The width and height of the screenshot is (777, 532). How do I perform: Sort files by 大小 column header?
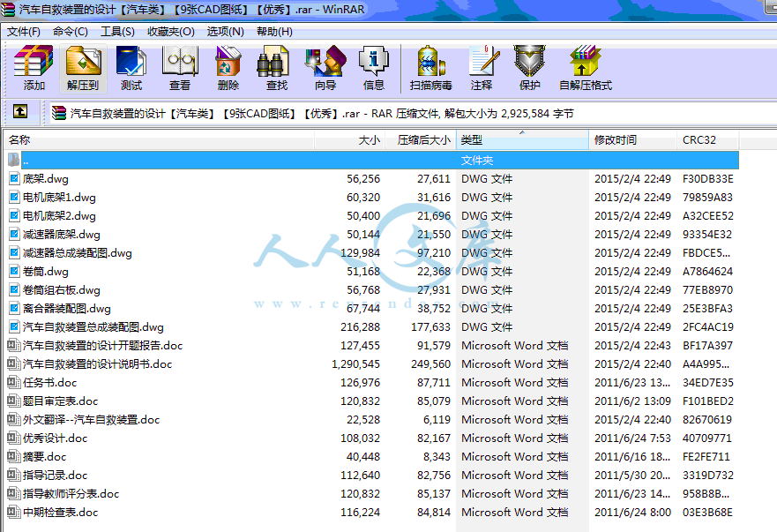pyautogui.click(x=350, y=139)
